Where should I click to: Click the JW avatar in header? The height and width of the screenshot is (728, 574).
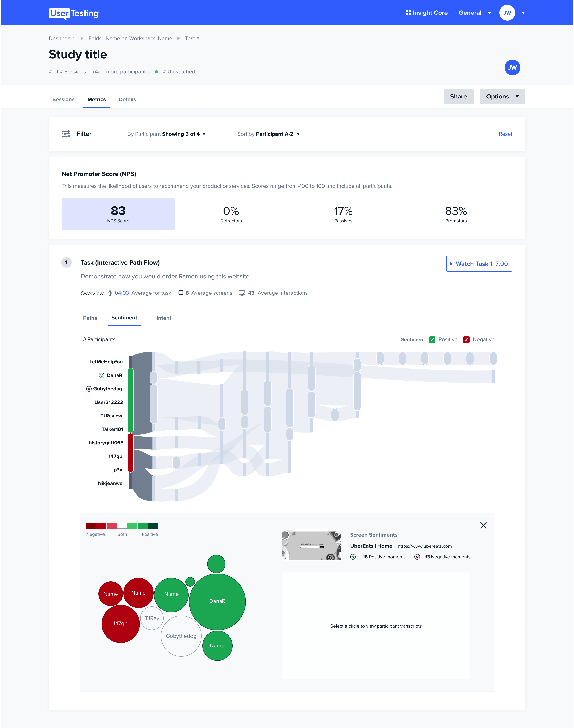(x=507, y=13)
